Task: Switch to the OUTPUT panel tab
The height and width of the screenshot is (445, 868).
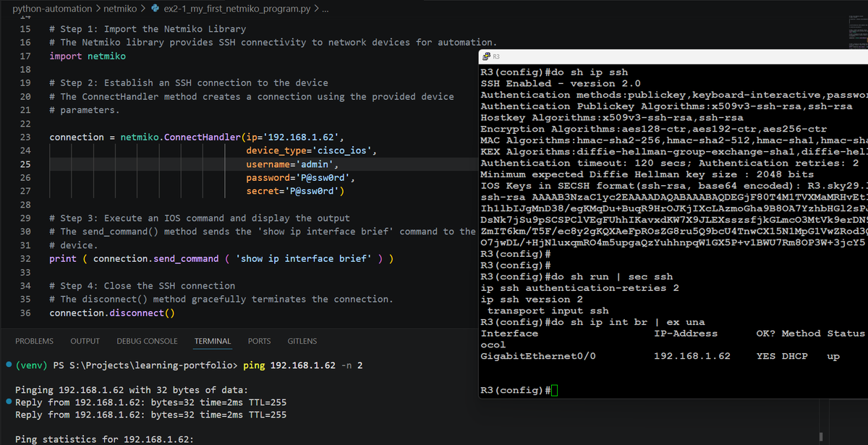Action: (85, 341)
